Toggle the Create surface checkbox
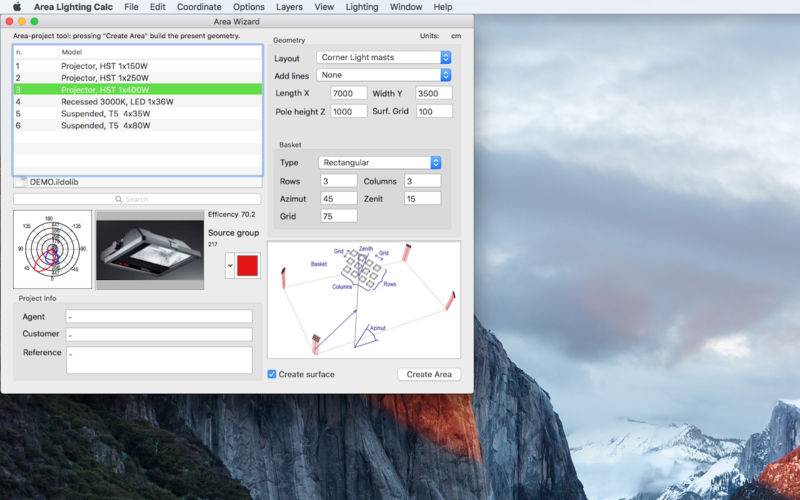Screen dimensions: 800x500 coord(272,375)
